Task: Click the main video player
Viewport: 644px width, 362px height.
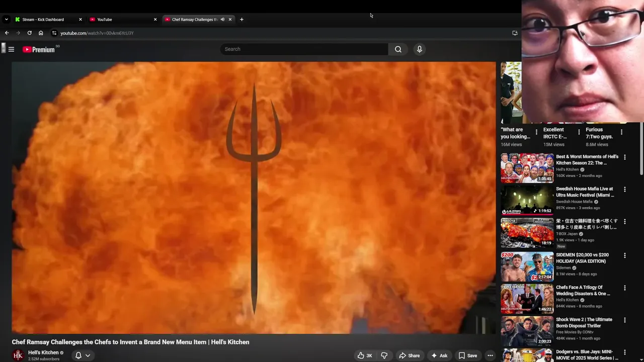Action: pos(254,198)
